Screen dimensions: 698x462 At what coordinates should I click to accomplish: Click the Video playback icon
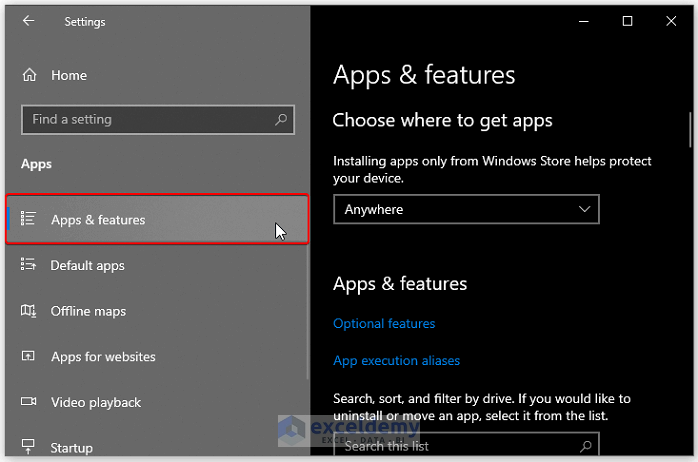[x=29, y=403]
